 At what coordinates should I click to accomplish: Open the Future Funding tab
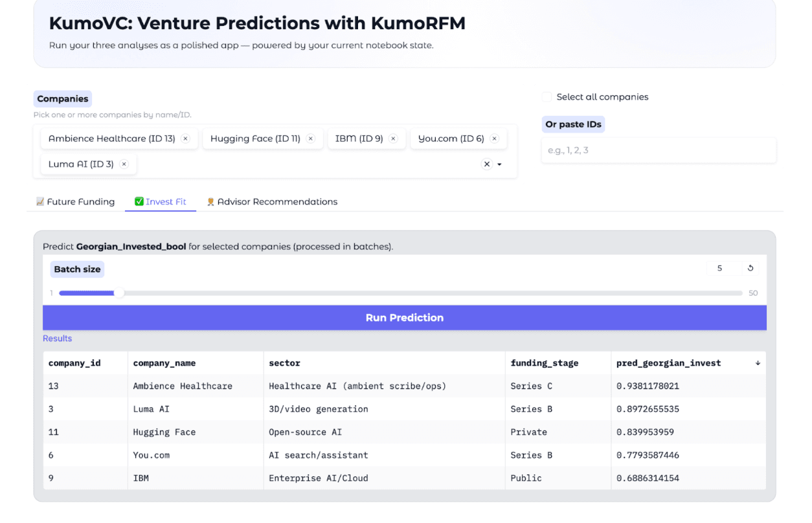coord(75,202)
